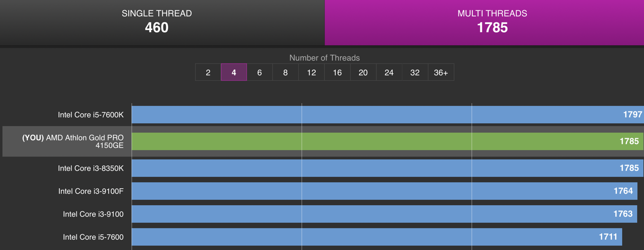The width and height of the screenshot is (644, 250).
Task: Choose 2 threads option
Action: (208, 73)
